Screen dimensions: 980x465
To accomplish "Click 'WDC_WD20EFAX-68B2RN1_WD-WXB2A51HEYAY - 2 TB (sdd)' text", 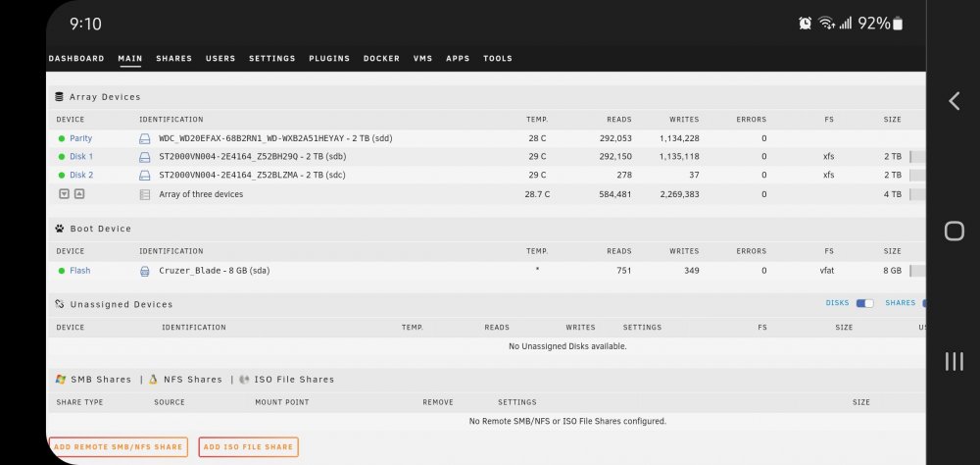I will pos(275,138).
